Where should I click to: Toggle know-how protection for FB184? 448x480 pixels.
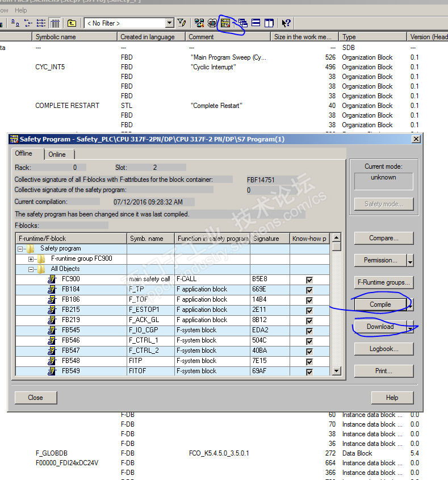click(309, 290)
